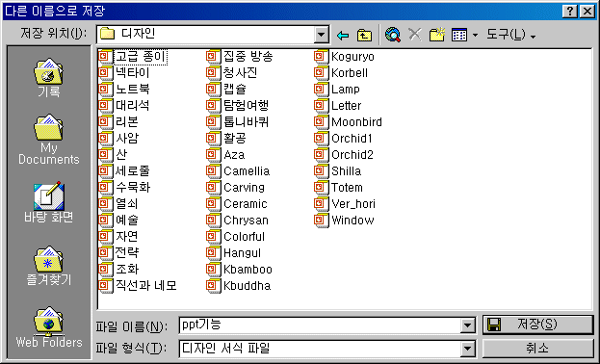The height and width of the screenshot is (364, 600).
Task: Select the 고급 종이 template icon
Action: tap(105, 57)
